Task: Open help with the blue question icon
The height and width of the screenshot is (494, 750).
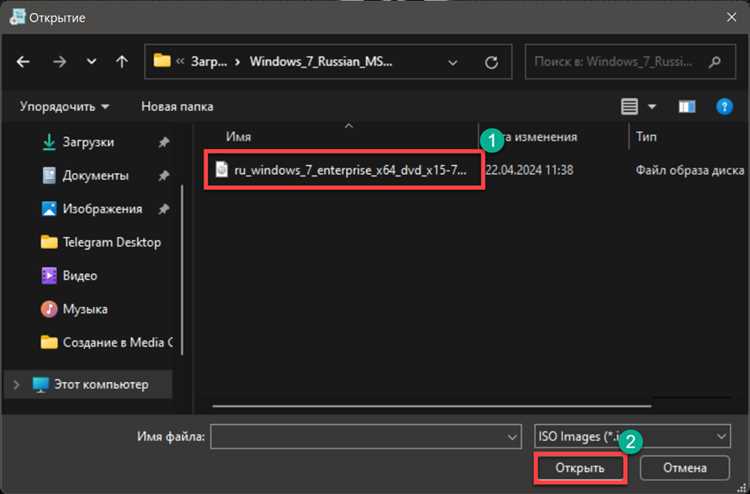Action: click(725, 106)
